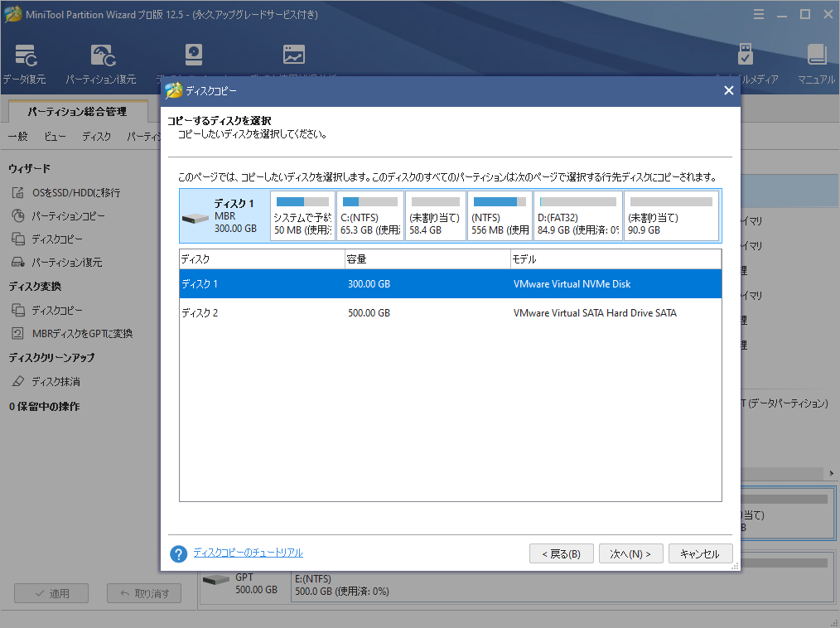Open the 一般 menu
The image size is (840, 628).
(17, 137)
